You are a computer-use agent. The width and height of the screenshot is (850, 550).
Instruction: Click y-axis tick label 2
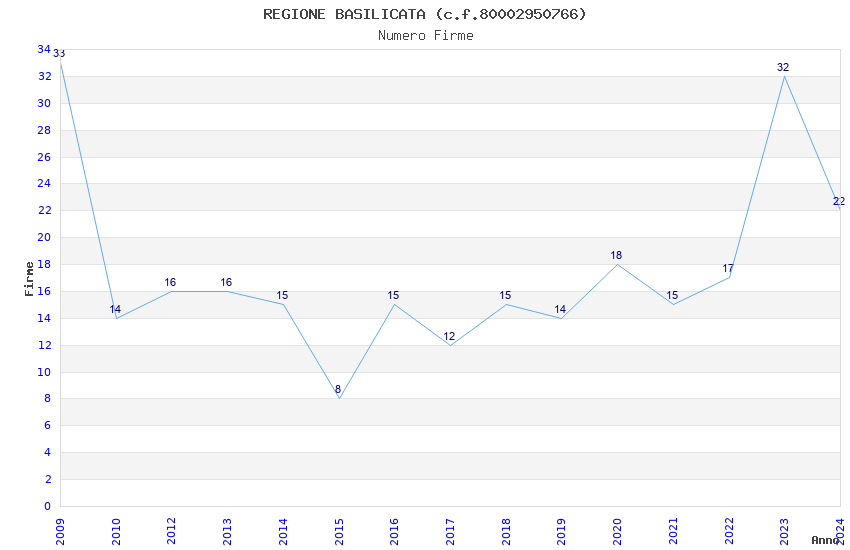tap(48, 480)
